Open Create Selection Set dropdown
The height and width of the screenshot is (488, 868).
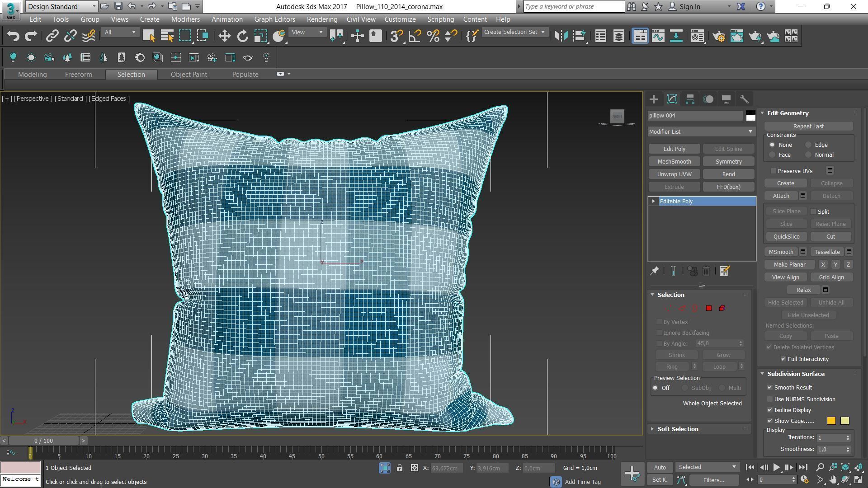pyautogui.click(x=514, y=32)
